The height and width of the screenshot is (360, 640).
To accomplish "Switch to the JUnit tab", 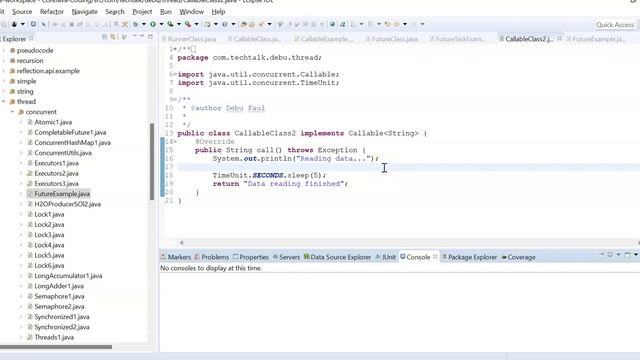I will pyautogui.click(x=385, y=257).
